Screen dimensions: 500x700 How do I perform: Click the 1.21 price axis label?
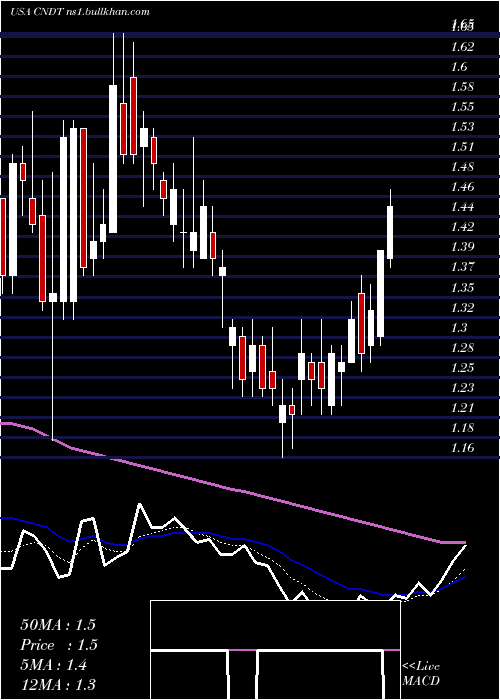point(462,408)
